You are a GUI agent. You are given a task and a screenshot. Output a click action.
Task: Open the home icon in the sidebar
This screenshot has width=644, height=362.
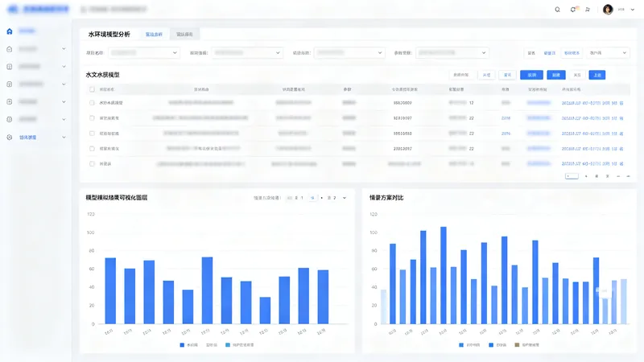[10, 31]
